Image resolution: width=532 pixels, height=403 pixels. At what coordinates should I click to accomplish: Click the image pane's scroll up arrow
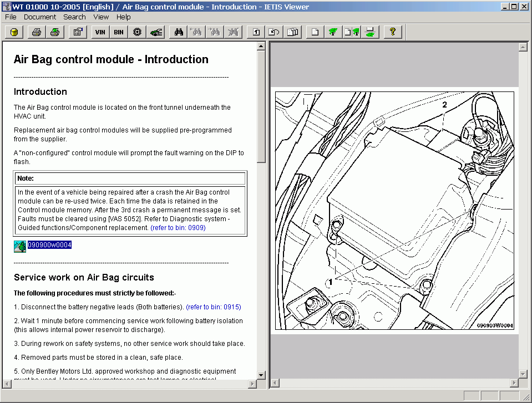(x=522, y=47)
